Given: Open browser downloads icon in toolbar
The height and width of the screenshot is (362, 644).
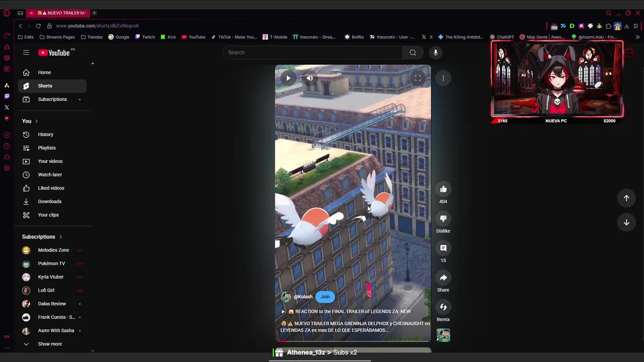Looking at the screenshot, I should [627, 26].
